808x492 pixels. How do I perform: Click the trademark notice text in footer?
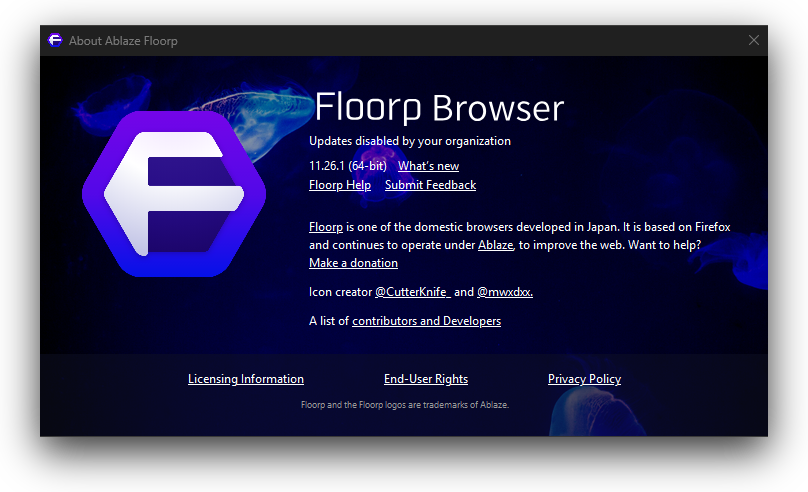point(405,405)
